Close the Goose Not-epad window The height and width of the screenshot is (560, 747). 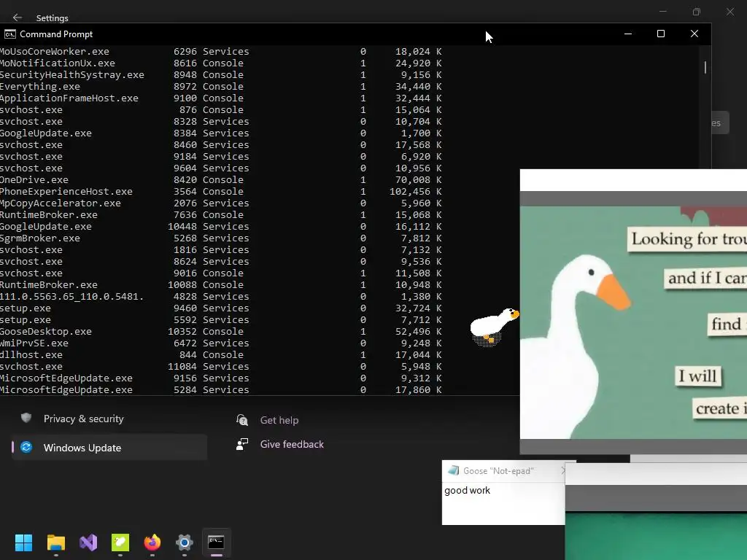(562, 470)
